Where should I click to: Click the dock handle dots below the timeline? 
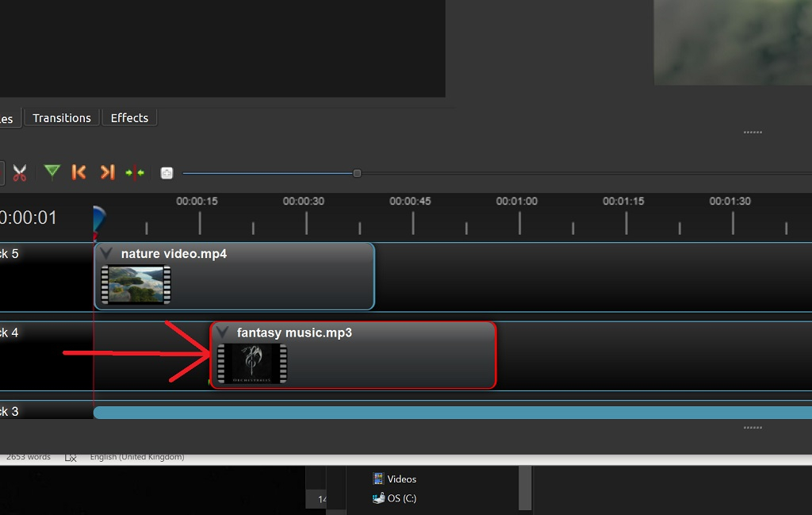pos(753,428)
